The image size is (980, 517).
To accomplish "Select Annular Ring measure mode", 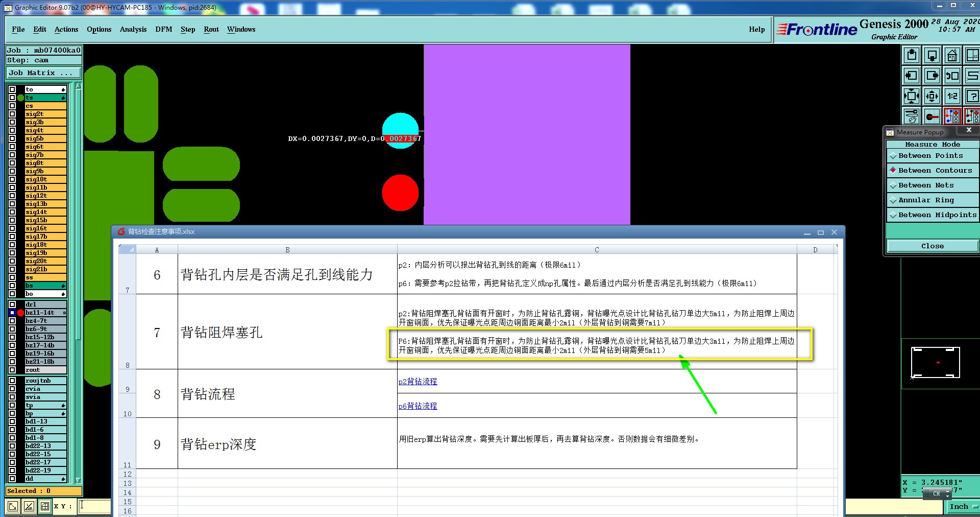I will (933, 200).
